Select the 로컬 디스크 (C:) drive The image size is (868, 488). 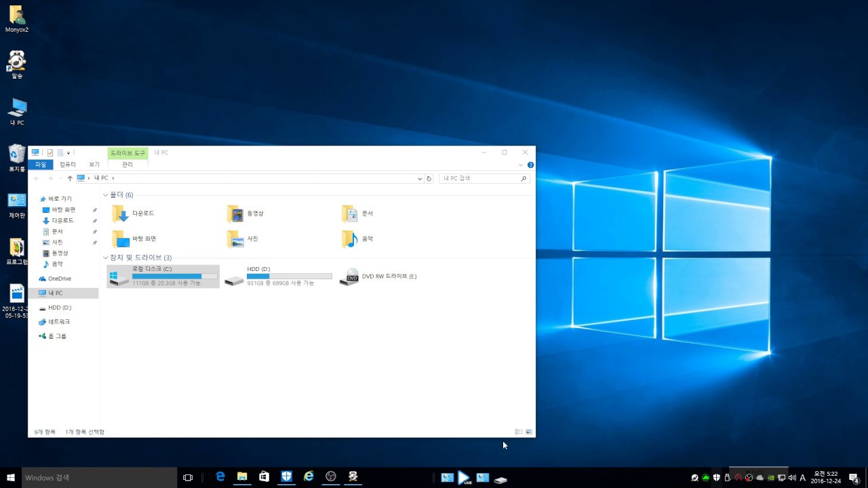[x=163, y=276]
